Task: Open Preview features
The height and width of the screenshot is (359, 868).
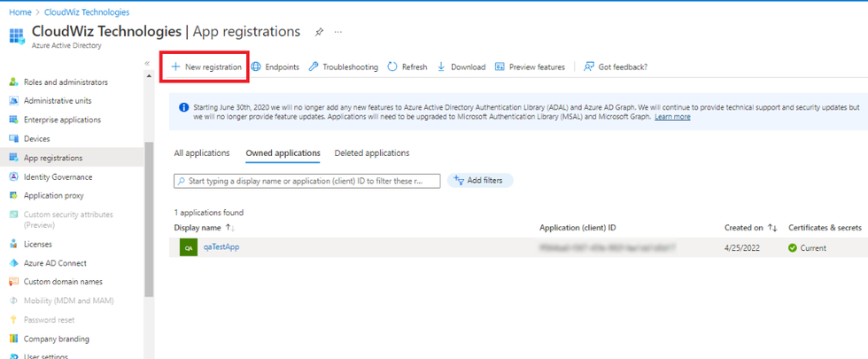Action: tap(530, 66)
